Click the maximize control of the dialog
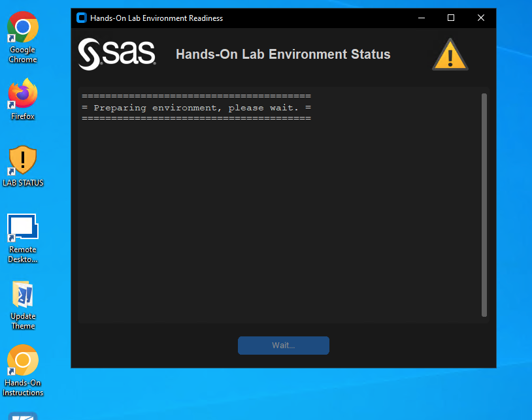The height and width of the screenshot is (420, 532). (451, 18)
